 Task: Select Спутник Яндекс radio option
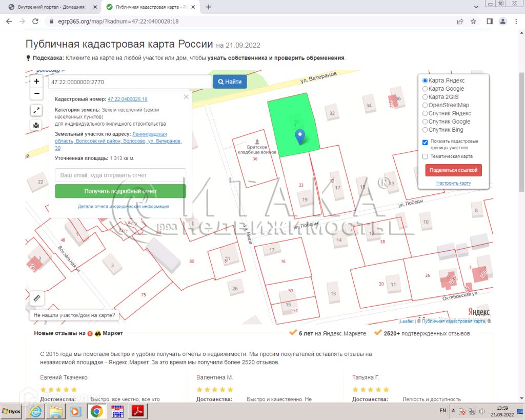click(x=425, y=113)
